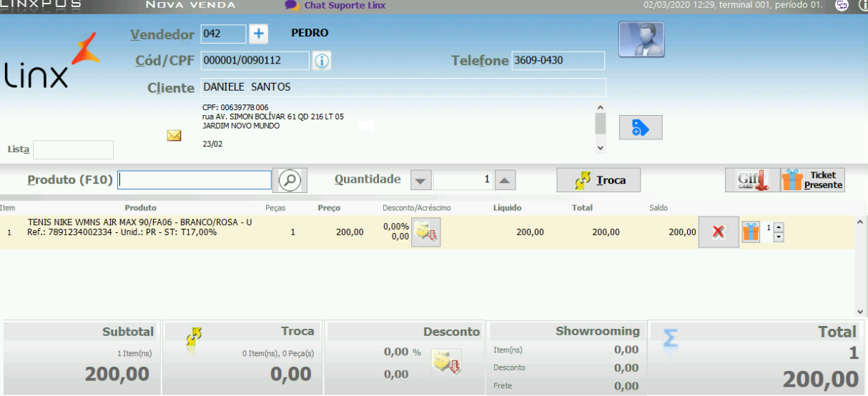Open Chat Suporte Linx link
Screen dimensions: 868x396
(x=335, y=5)
